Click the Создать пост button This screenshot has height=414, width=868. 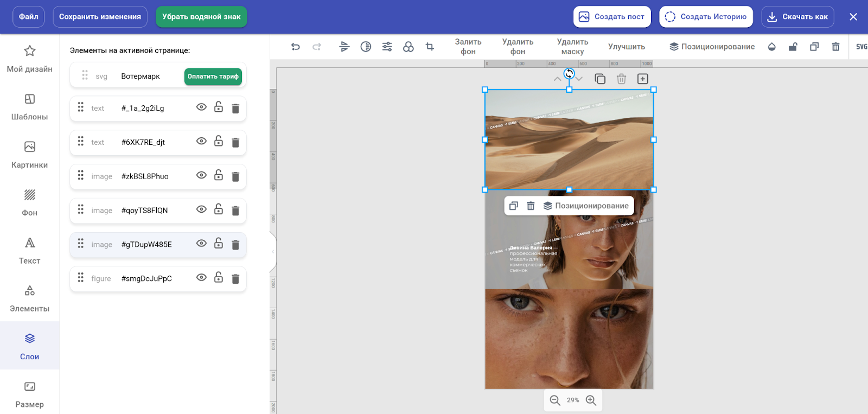612,17
